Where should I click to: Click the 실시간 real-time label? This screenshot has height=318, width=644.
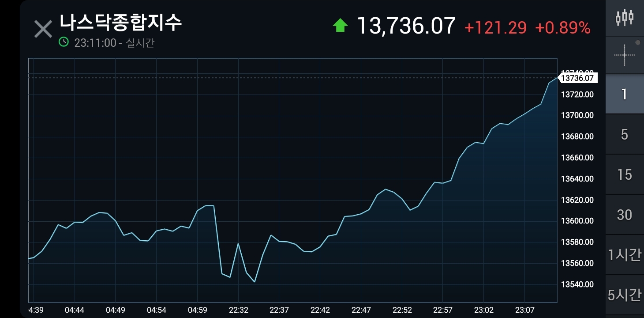140,43
